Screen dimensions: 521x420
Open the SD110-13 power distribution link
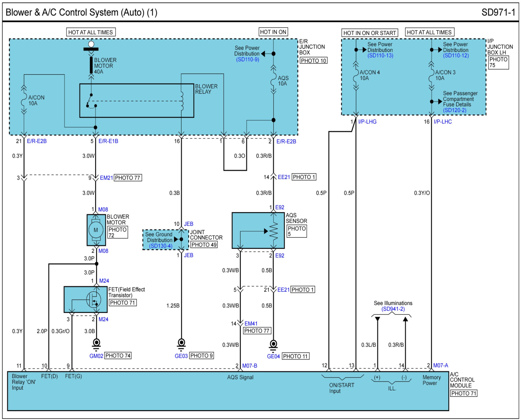380,56
